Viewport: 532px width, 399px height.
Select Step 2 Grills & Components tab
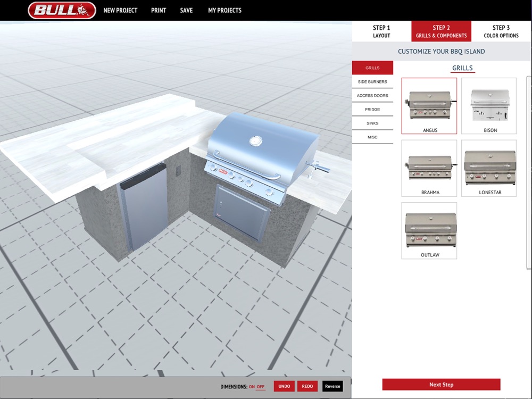click(441, 31)
